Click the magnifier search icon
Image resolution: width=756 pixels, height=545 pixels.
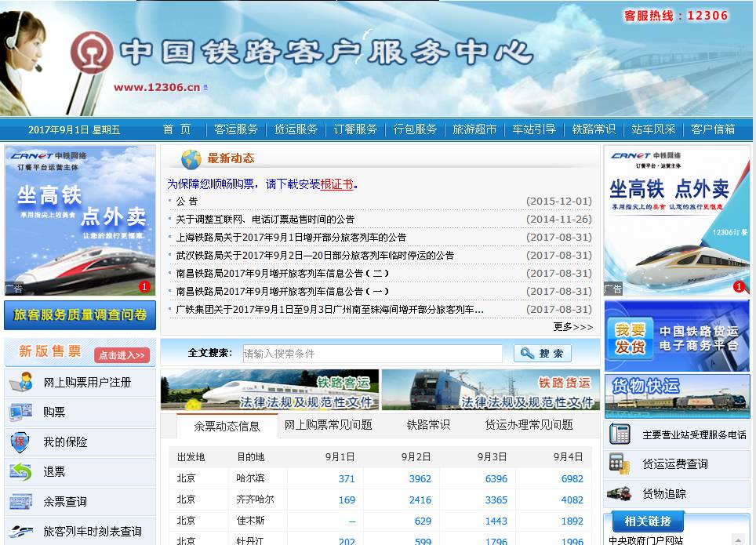click(526, 352)
